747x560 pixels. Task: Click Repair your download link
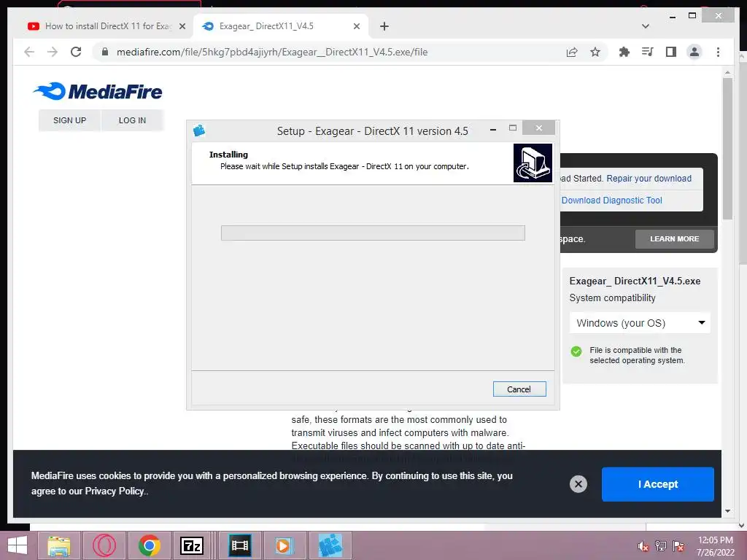[x=649, y=179]
